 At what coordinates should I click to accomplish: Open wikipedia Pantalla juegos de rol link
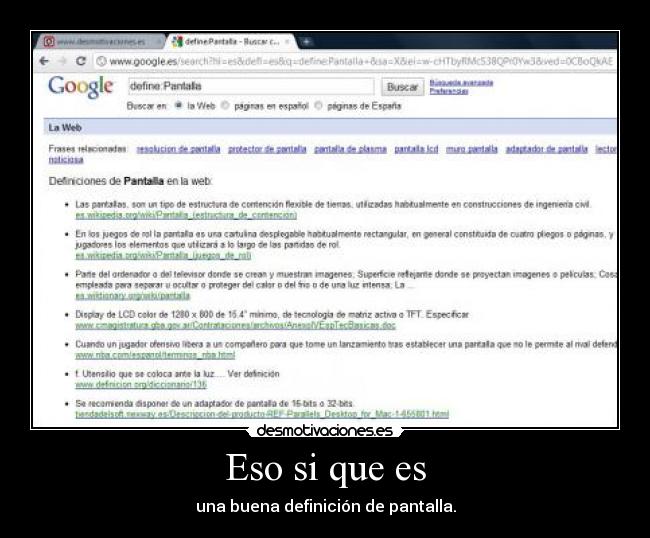(x=163, y=255)
